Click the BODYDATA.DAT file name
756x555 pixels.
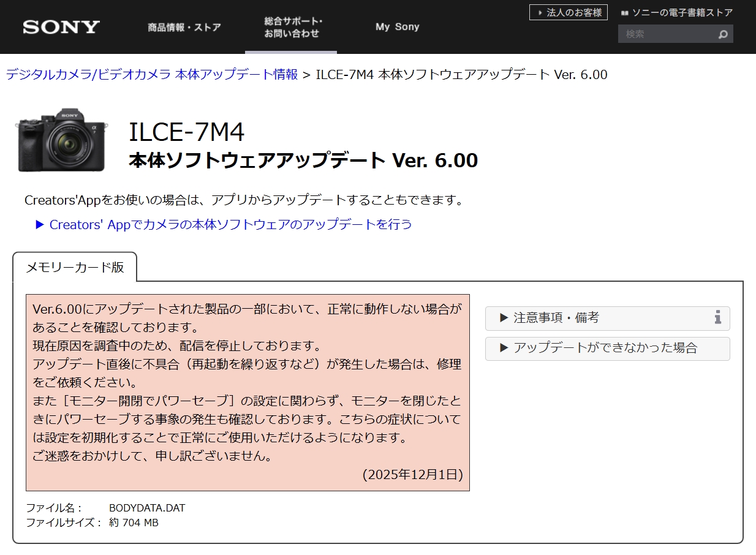[147, 508]
